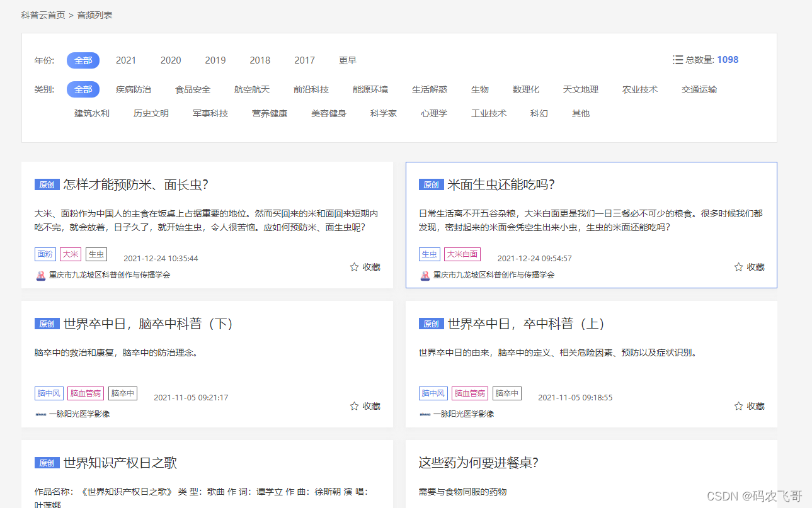The width and height of the screenshot is (812, 508).
Task: Open article 米面生虫还能吃吗?
Action: coord(501,184)
